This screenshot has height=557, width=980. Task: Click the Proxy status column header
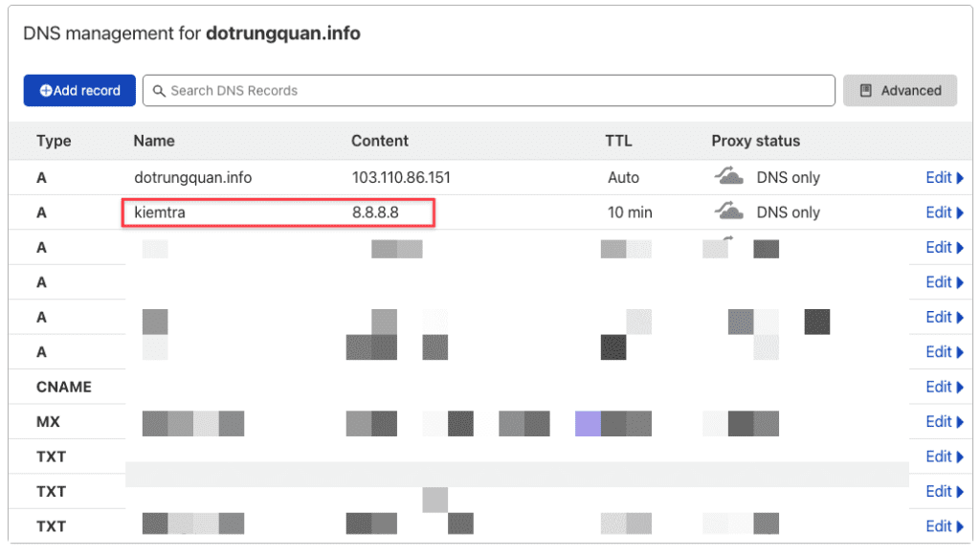pos(755,141)
